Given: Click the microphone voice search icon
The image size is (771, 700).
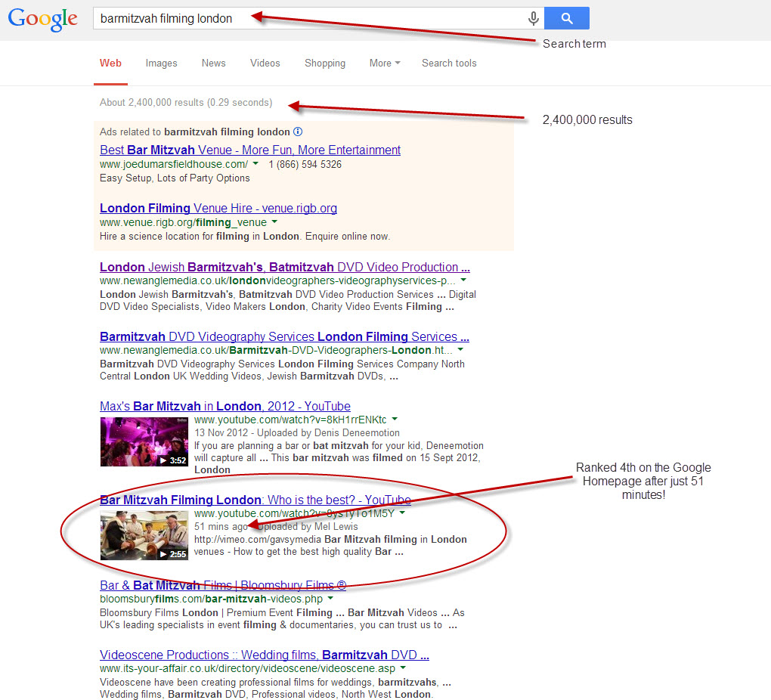Looking at the screenshot, I should coord(533,19).
